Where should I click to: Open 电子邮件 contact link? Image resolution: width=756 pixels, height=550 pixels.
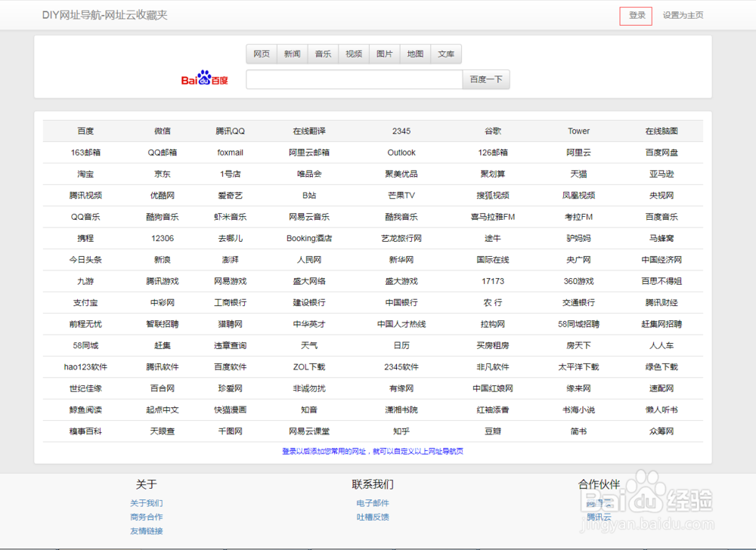(x=373, y=503)
